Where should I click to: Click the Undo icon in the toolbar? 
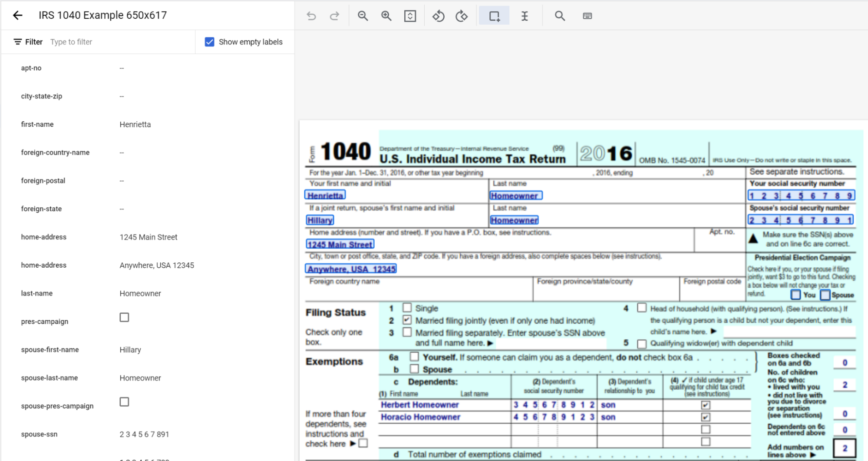pyautogui.click(x=311, y=16)
